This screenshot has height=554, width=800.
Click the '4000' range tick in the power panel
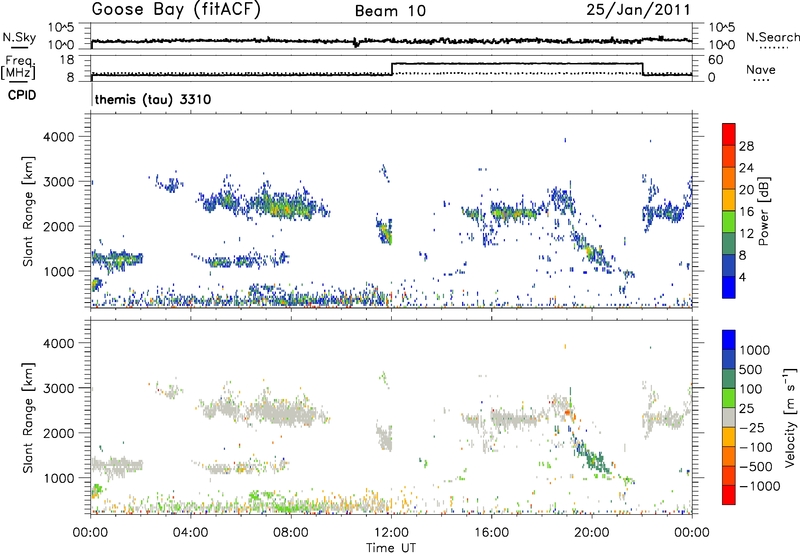[59, 137]
